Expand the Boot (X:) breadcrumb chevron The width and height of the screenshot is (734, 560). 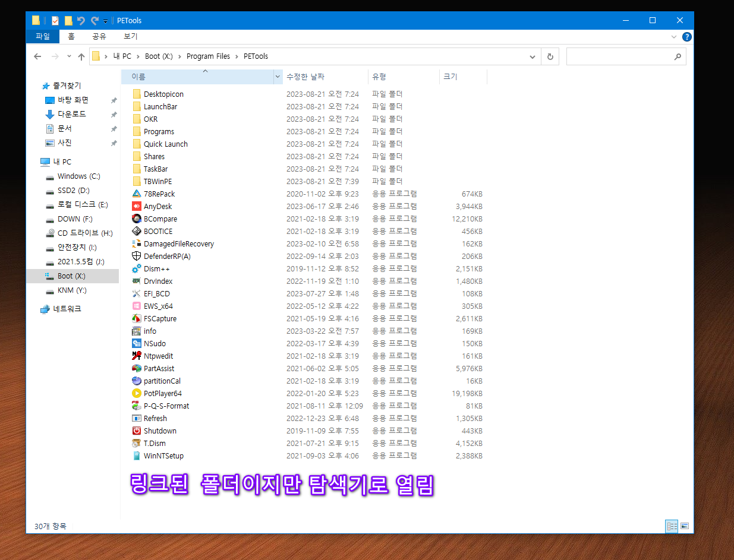pos(179,56)
